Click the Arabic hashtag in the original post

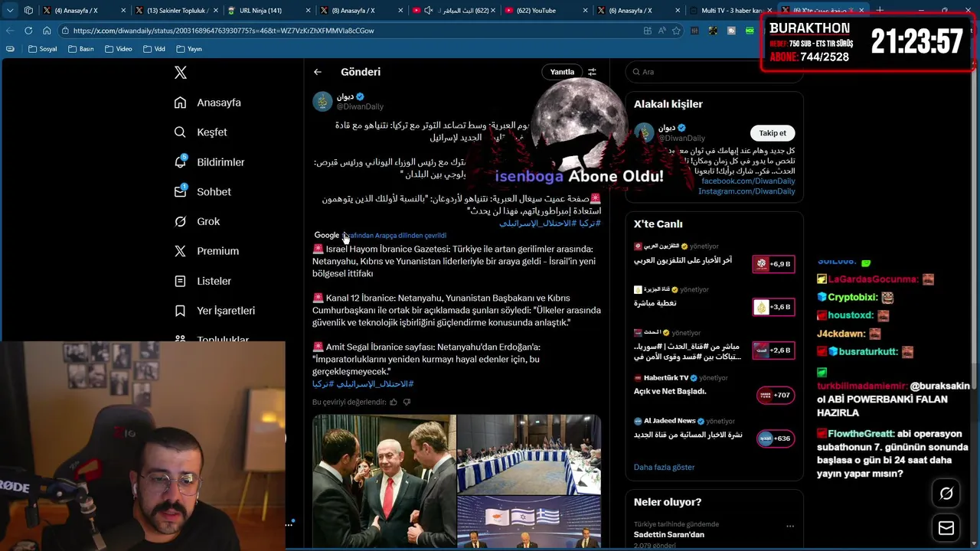550,223
